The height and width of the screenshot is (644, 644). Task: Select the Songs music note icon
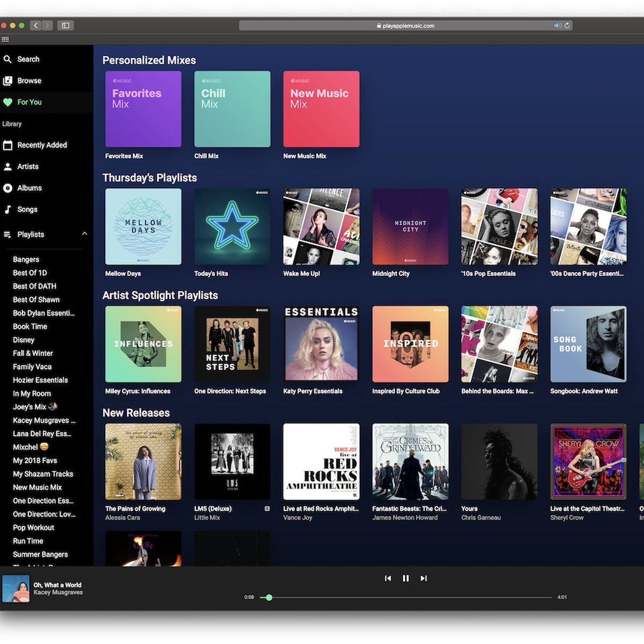click(9, 209)
